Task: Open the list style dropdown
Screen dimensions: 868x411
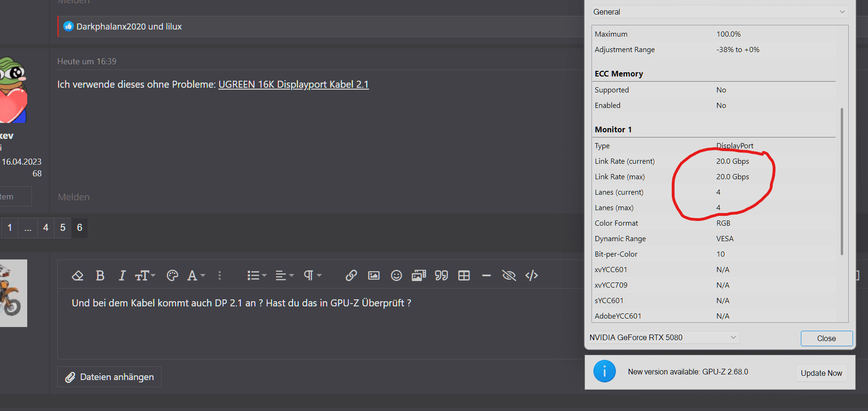Action: click(x=257, y=275)
